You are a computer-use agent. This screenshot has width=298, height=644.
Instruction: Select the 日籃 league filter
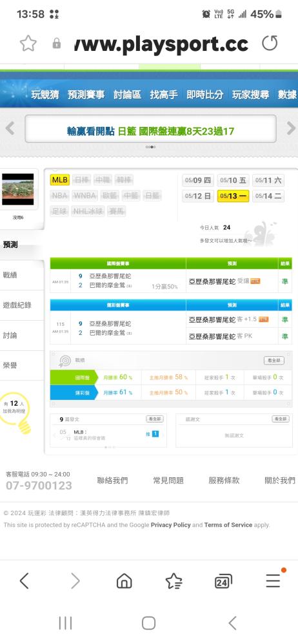point(152,196)
